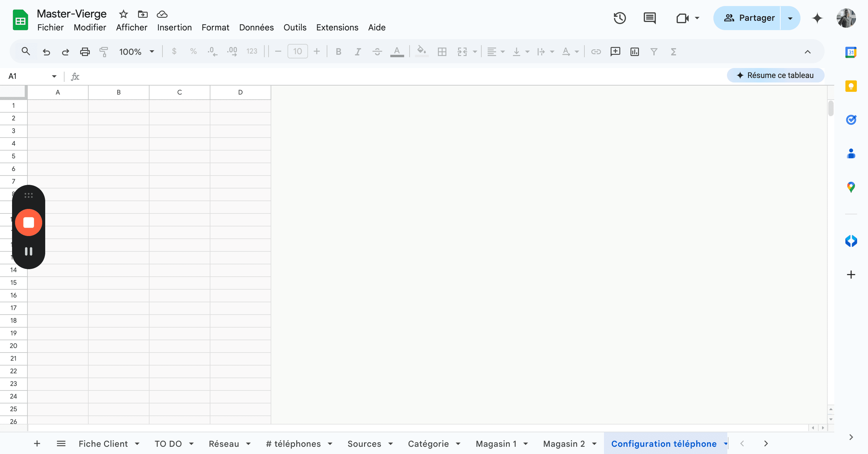Format as currency
868x454 pixels.
[174, 51]
